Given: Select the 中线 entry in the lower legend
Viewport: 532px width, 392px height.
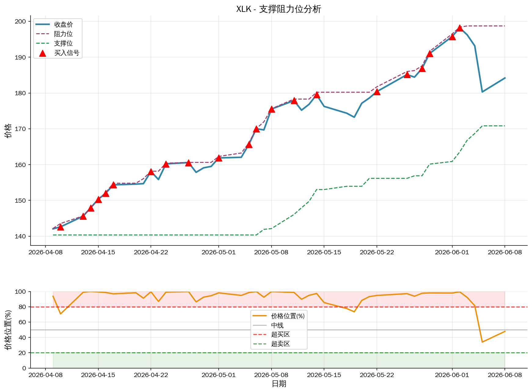Looking at the screenshot, I should [277, 325].
